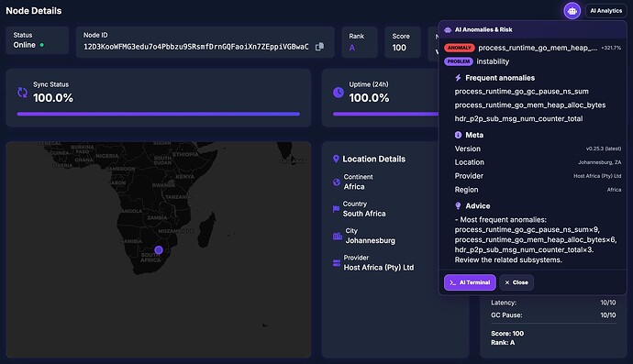Click the Uptime 100.0% value
This screenshot has height=364, width=633.
(369, 98)
